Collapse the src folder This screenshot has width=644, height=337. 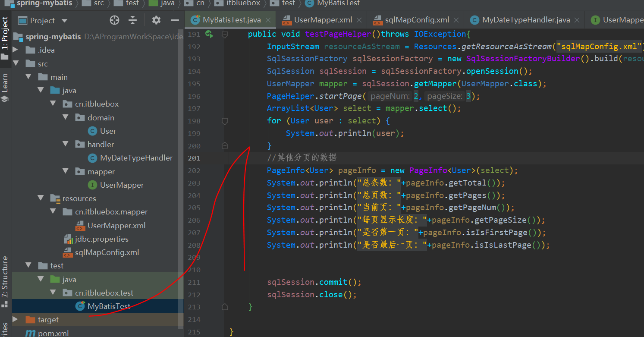(16, 63)
